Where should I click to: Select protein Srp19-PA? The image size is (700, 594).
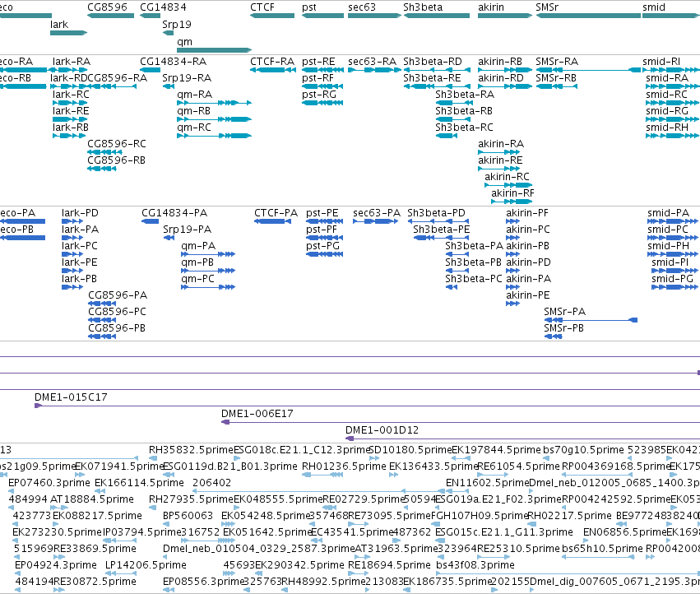tap(187, 230)
